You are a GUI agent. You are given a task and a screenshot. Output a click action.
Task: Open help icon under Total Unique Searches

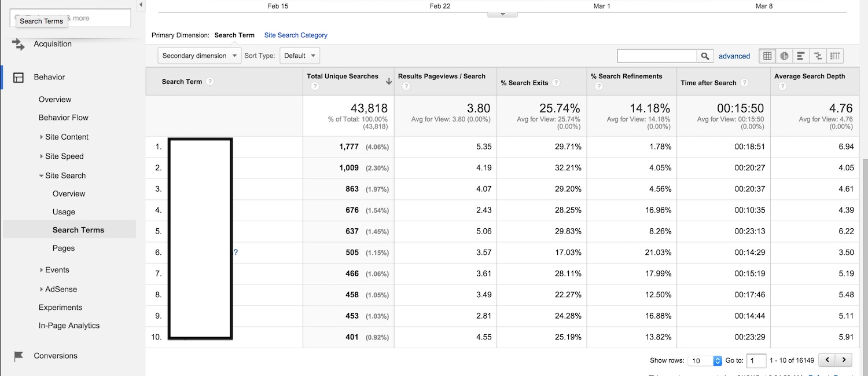(x=315, y=86)
